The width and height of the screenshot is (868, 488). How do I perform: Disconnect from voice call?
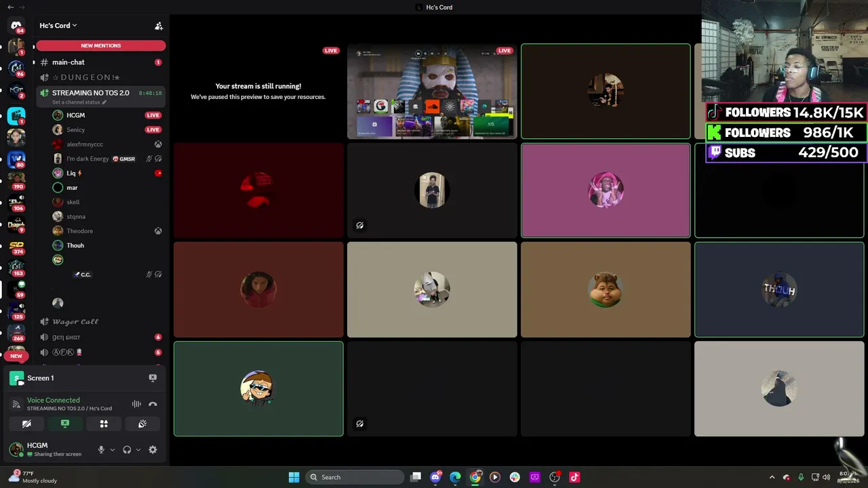pos(153,404)
